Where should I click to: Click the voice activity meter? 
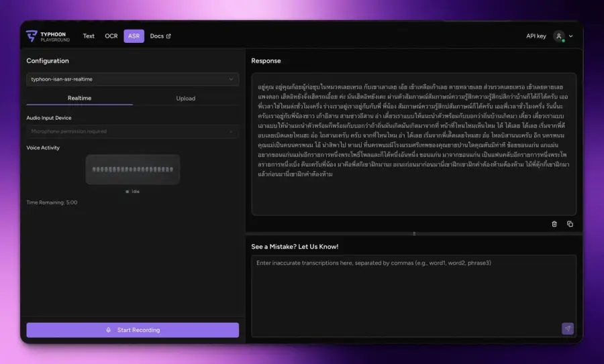coord(132,170)
